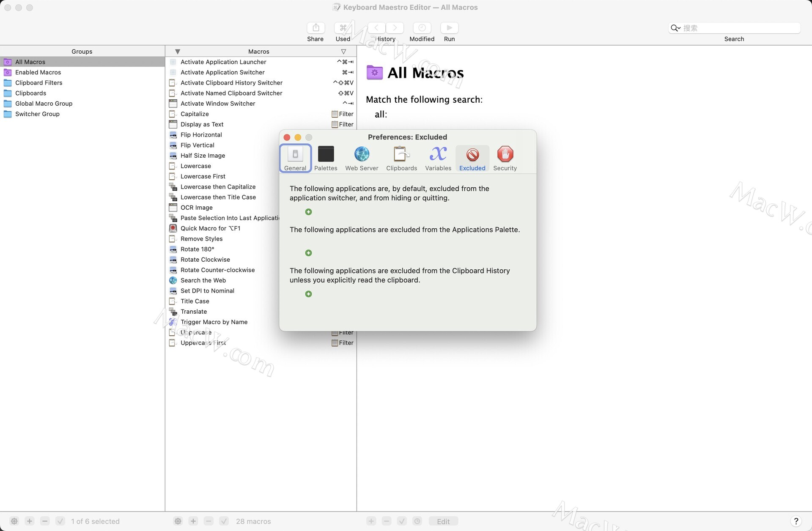
Task: Select the Remove Styles macro
Action: [x=222, y=239]
